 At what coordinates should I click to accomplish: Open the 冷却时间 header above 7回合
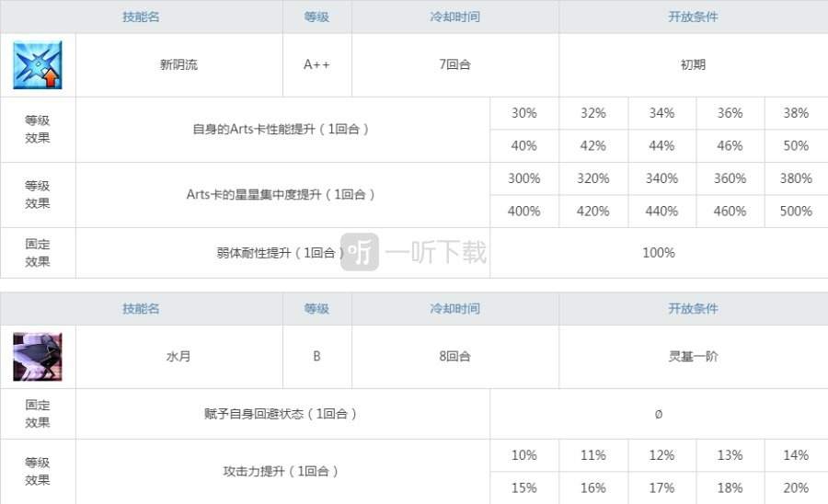(455, 17)
